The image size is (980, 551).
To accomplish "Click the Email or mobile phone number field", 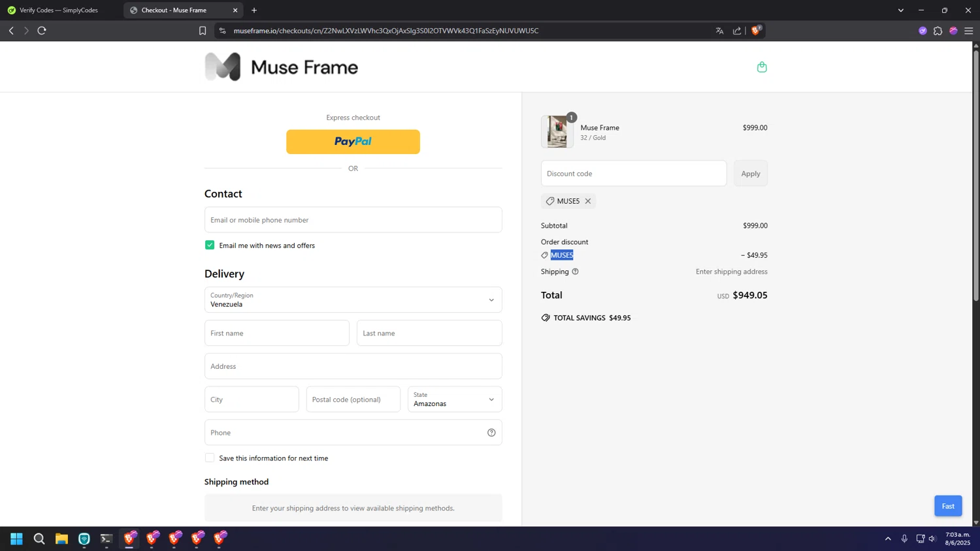I will coord(353,219).
